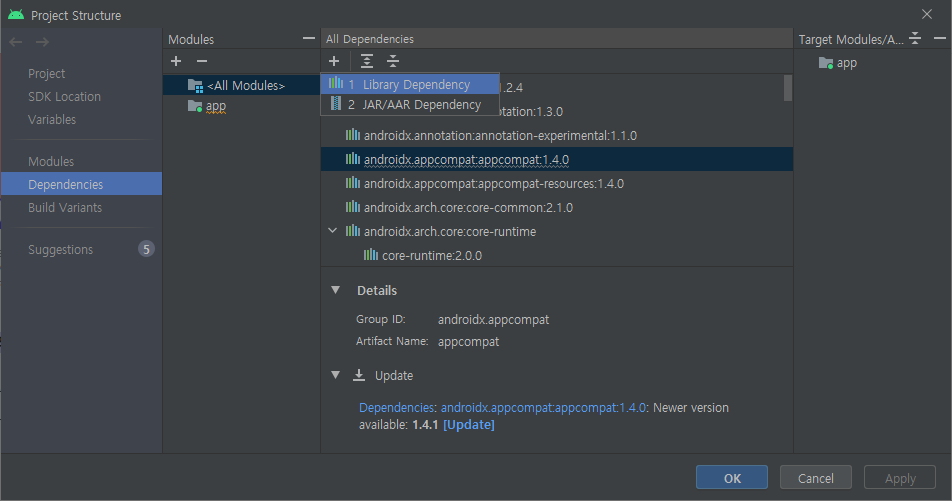Screen dimensions: 952x501
Task: Click library icon beside annotation-experimental:1.1.0
Action: 353,135
